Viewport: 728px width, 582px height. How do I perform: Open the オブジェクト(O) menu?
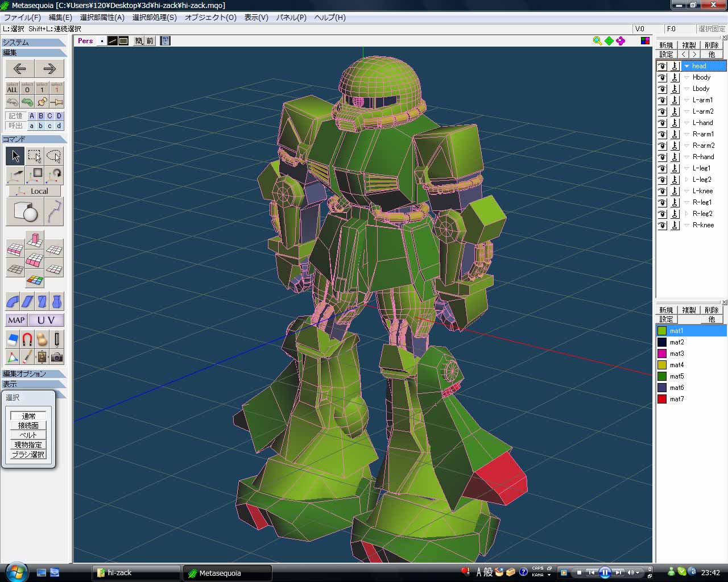(210, 18)
